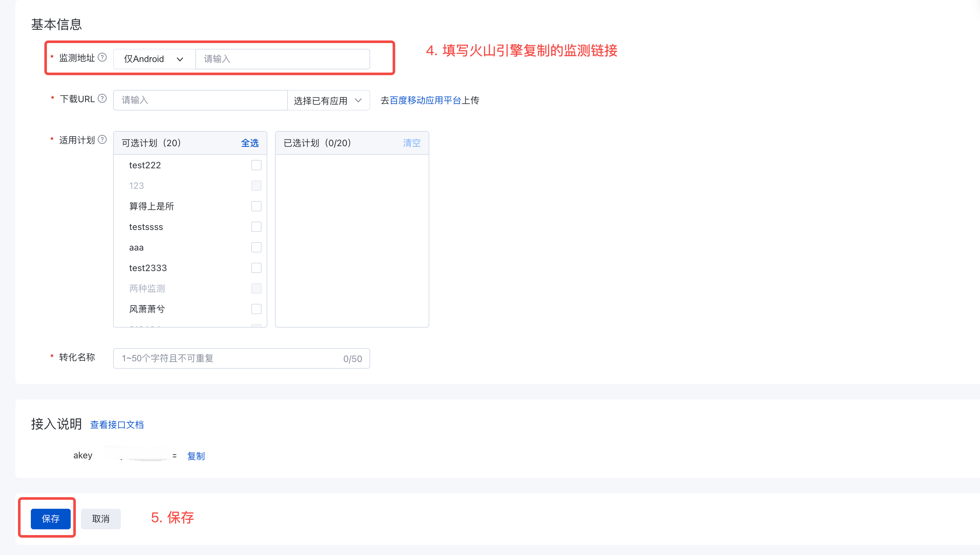This screenshot has width=980, height=555.
Task: Select the test2333 plan row text
Action: pyautogui.click(x=148, y=268)
